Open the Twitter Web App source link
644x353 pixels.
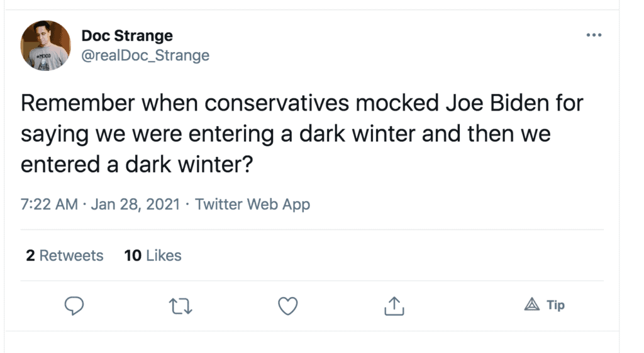click(252, 204)
